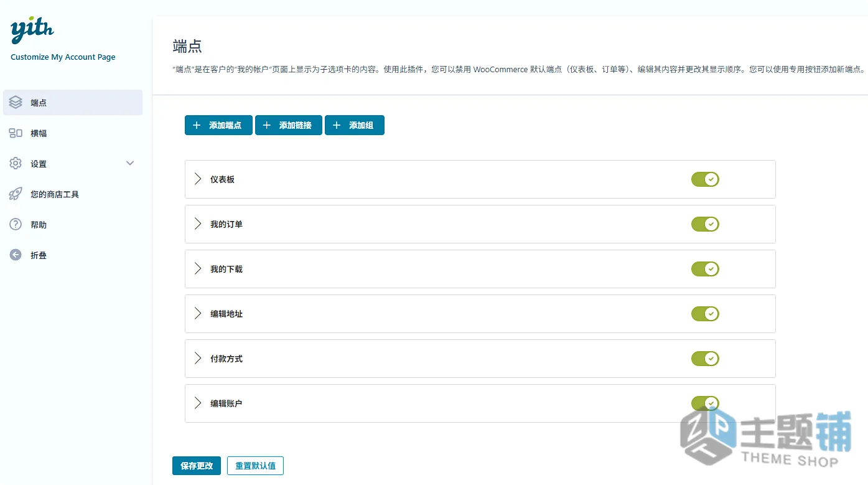
Task: Expand the 设置 submenu arrow
Action: coord(130,164)
